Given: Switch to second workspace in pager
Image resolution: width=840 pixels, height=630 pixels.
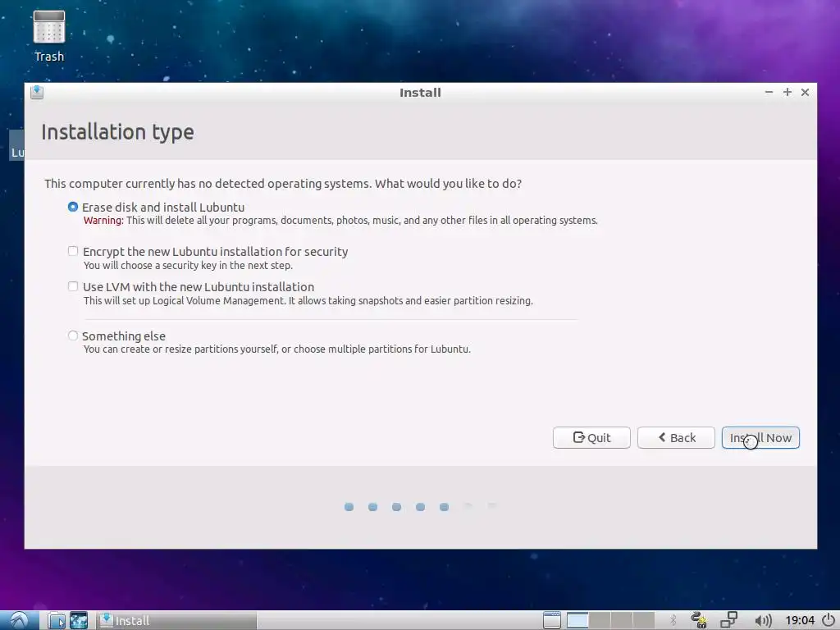Looking at the screenshot, I should [x=600, y=620].
